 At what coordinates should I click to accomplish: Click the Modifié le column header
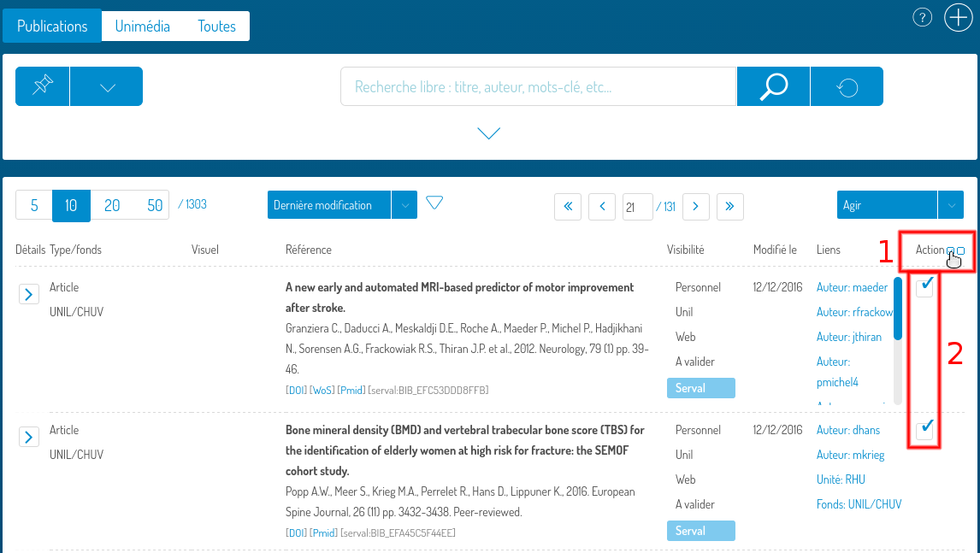pyautogui.click(x=775, y=250)
